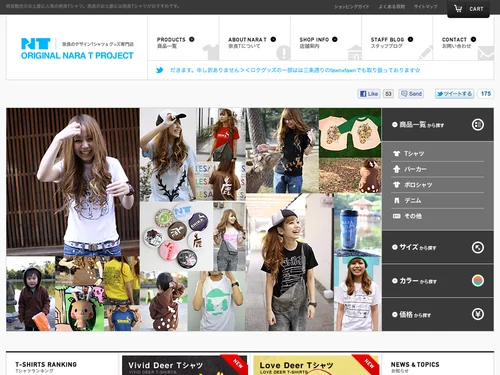This screenshot has height=375, width=500.
Task: Click the Facebook Like button
Action: pyautogui.click(x=369, y=94)
